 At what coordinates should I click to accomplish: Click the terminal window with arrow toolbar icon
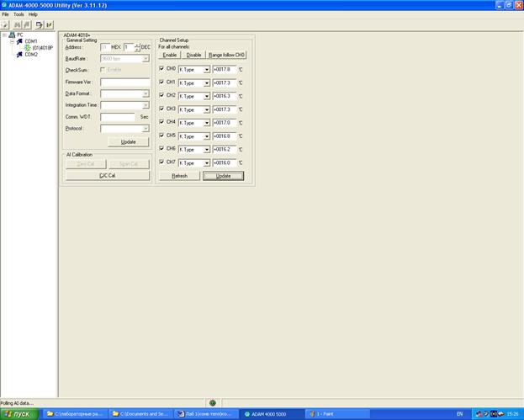tap(40, 24)
